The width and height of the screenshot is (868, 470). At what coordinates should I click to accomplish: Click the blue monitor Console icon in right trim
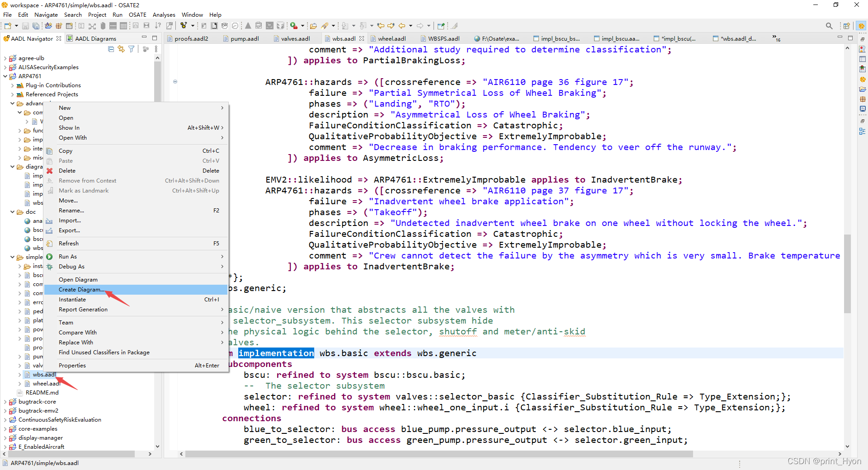pyautogui.click(x=863, y=109)
